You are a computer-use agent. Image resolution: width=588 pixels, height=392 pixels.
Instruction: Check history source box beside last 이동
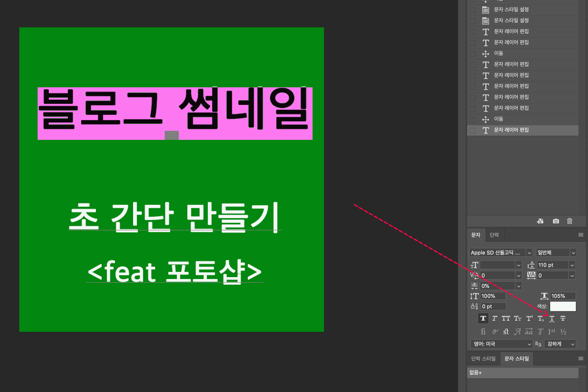point(472,119)
